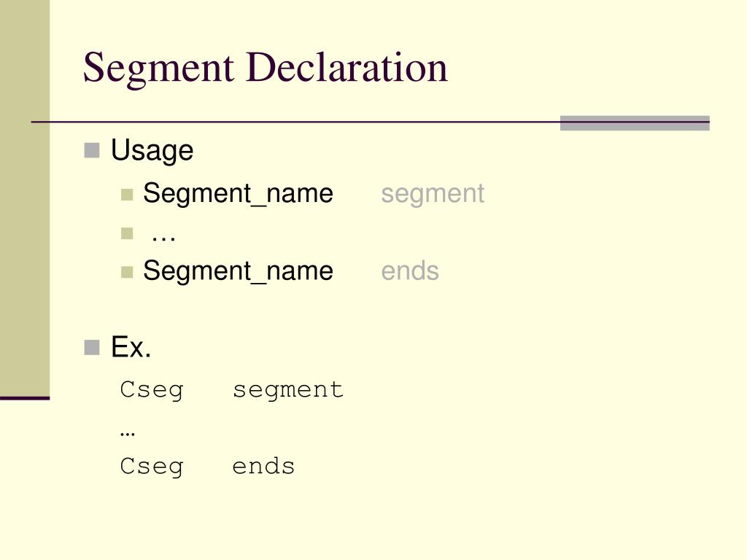Screen dimensions: 747x560
Task: Click the ellipsis between the code lines
Action: click(x=128, y=432)
